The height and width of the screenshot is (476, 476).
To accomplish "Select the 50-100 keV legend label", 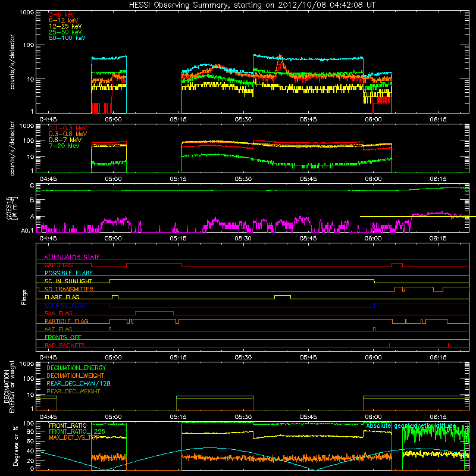I will pos(67,38).
